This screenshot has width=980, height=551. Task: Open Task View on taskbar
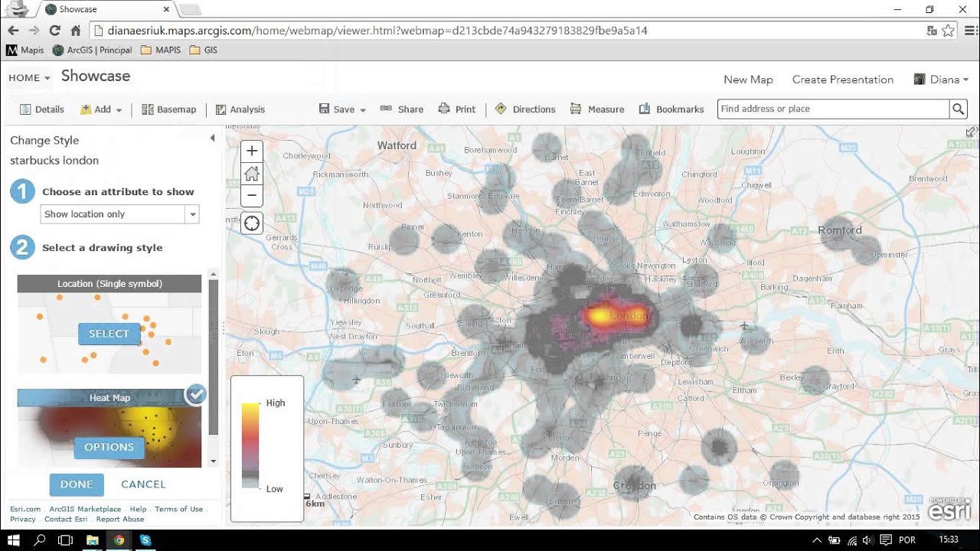(x=66, y=540)
